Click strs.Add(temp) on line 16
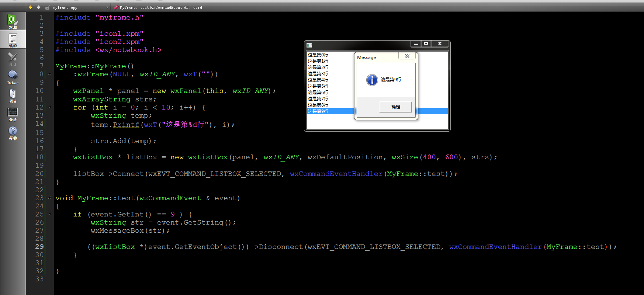This screenshot has width=644, height=295. [124, 141]
